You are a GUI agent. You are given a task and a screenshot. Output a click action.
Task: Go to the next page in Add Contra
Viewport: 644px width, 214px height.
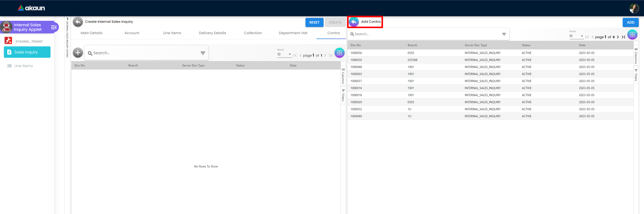[618, 37]
